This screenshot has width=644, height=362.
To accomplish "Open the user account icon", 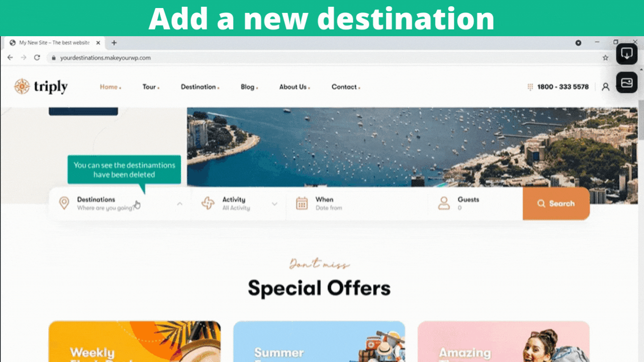I will [x=606, y=87].
